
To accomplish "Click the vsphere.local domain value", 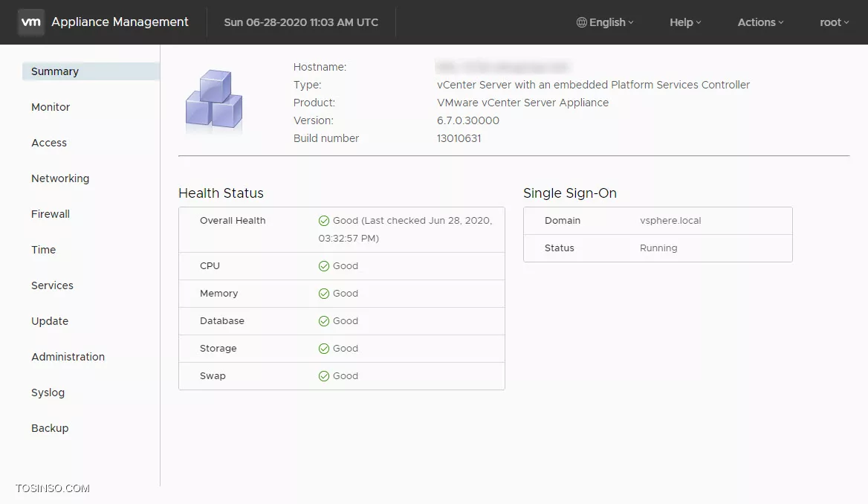I will point(670,221).
